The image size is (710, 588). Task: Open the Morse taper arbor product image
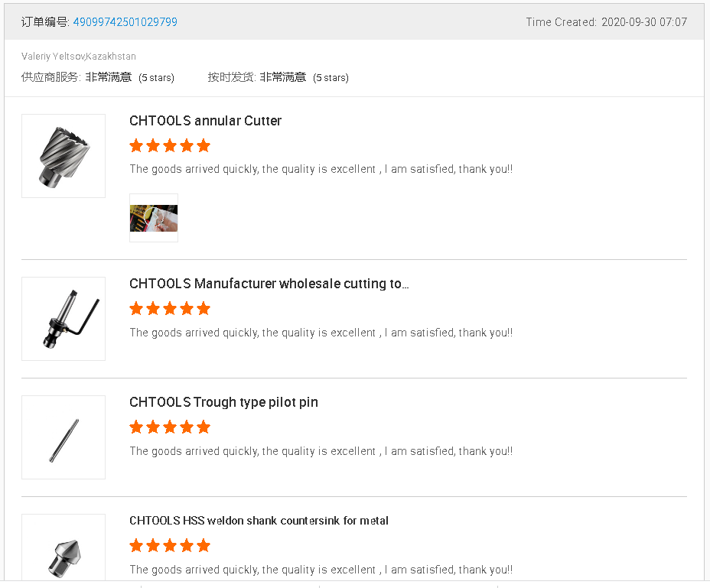click(x=64, y=319)
